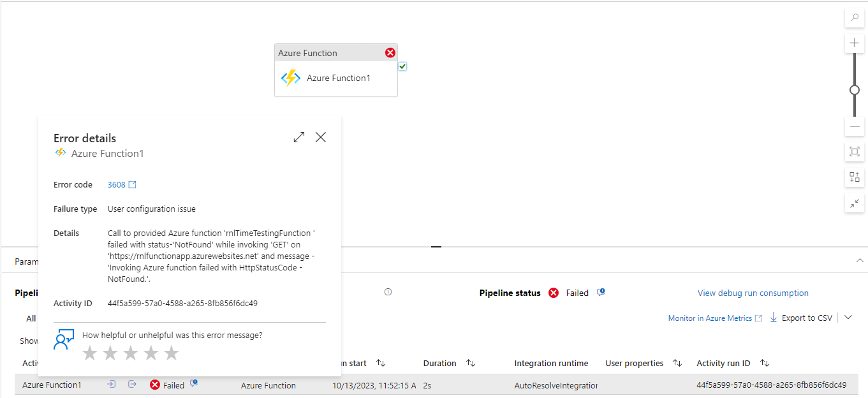The height and width of the screenshot is (398, 868).
Task: Zoom in on the pipeline canvas
Action: tap(854, 43)
